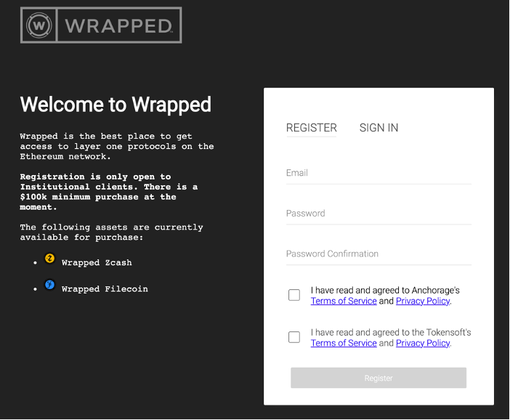The height and width of the screenshot is (420, 510).
Task: Click the WRAPPED wordmark in header
Action: pos(118,26)
